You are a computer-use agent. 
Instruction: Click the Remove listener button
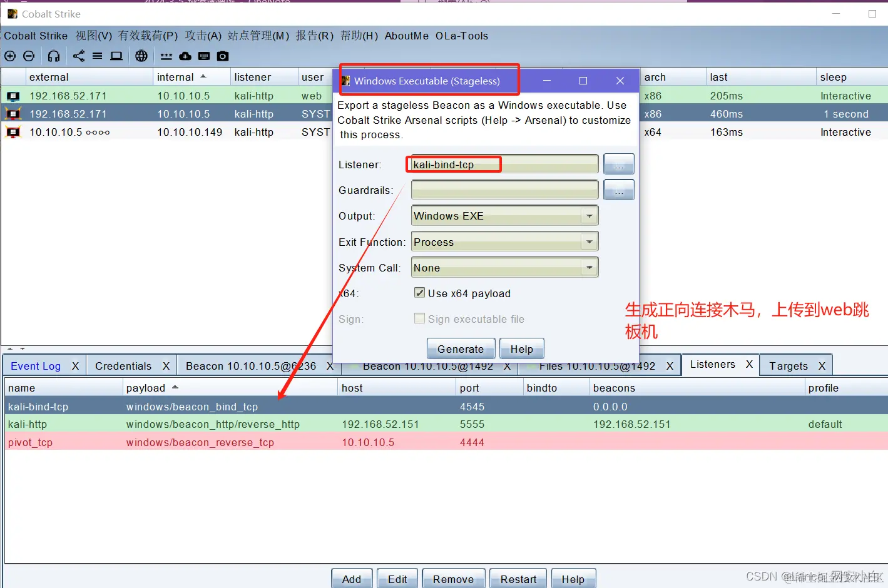[453, 579]
